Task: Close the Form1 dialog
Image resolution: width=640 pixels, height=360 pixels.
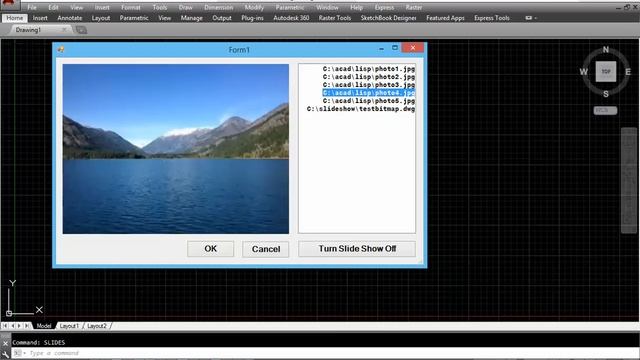Action: click(413, 48)
